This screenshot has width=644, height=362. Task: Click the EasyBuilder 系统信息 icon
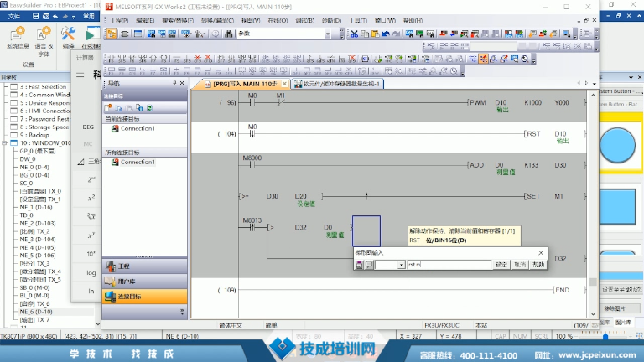(18, 38)
